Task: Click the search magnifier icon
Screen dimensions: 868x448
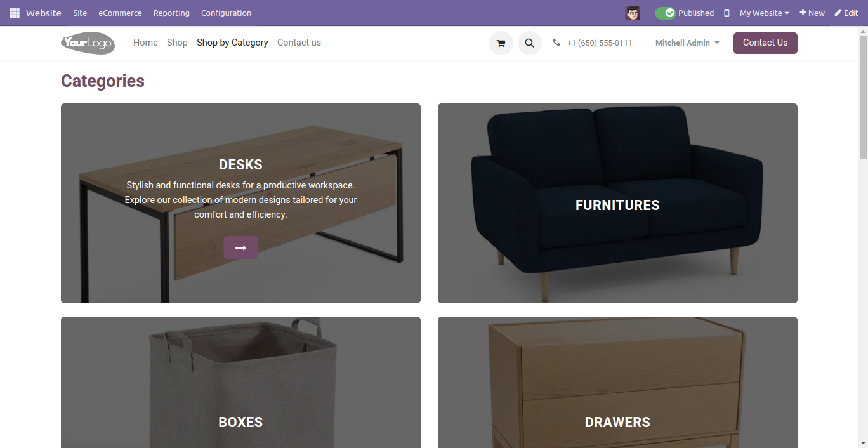Action: coord(530,43)
